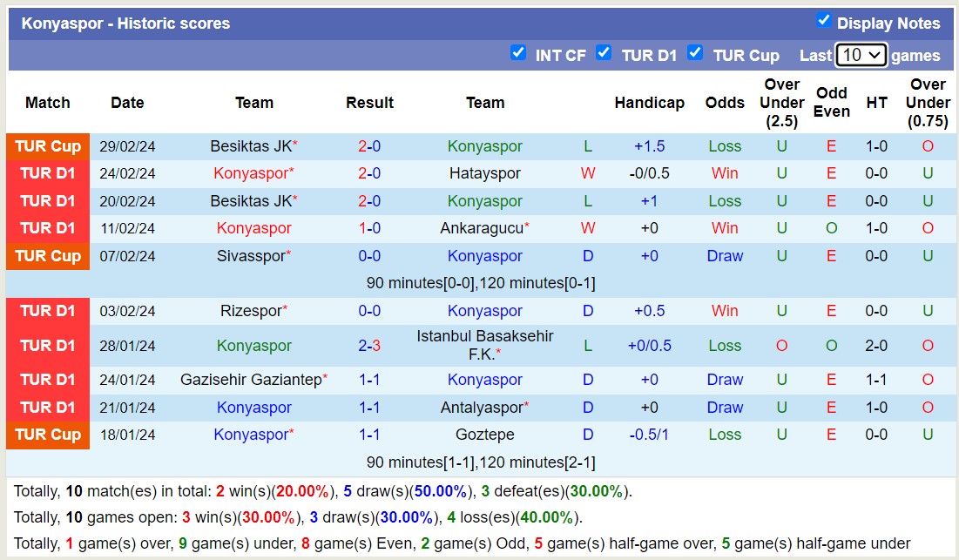Click the TUR Cup badge next to Goztepe match

click(x=48, y=435)
